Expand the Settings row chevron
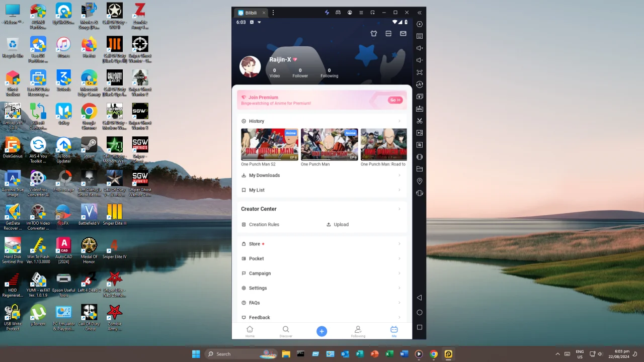The image size is (644, 362). click(399, 288)
